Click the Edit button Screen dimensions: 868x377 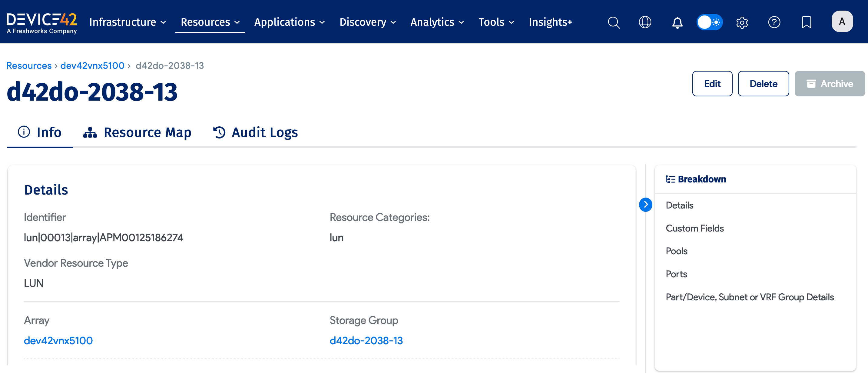[x=712, y=84]
